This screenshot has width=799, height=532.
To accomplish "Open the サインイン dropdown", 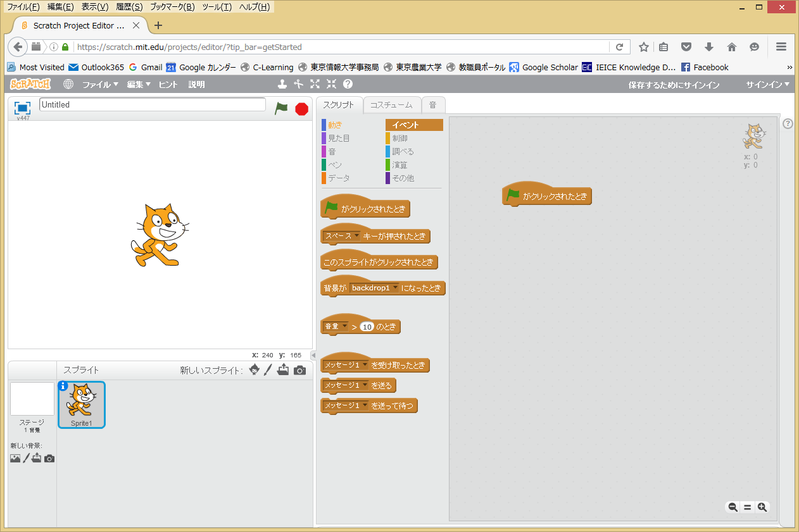I will click(x=767, y=84).
